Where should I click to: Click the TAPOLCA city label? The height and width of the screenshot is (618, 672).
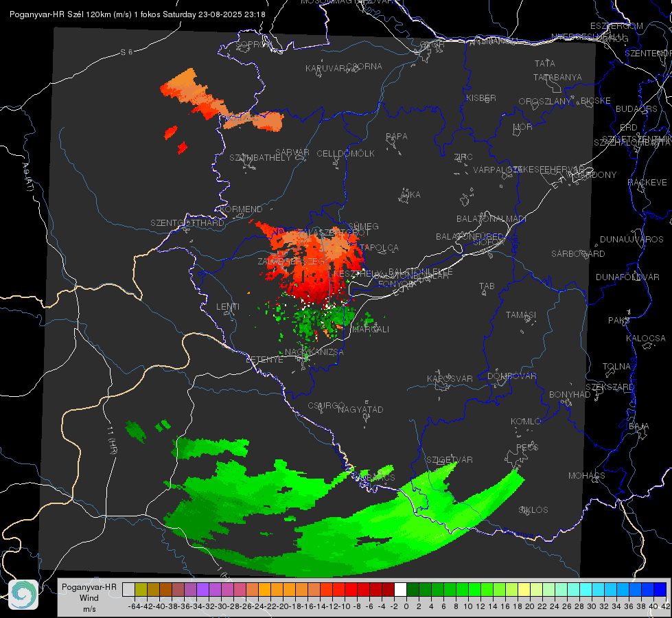380,248
